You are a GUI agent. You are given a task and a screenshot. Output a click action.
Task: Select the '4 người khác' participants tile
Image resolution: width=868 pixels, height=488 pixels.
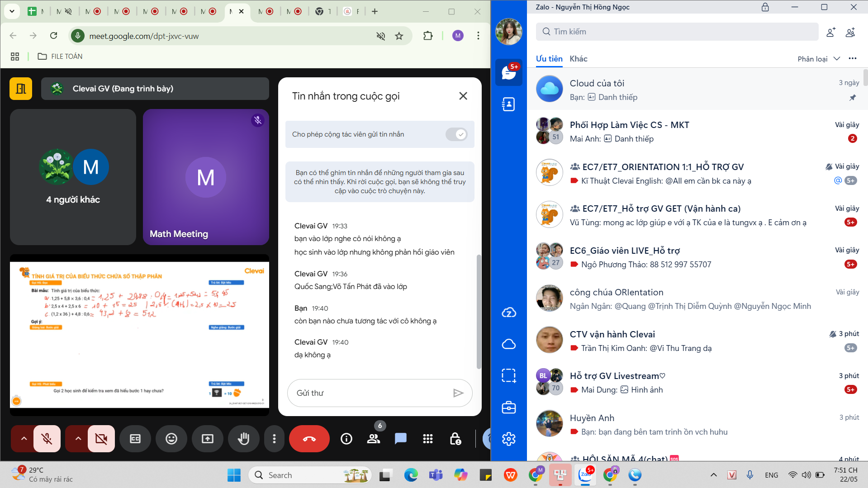[x=73, y=177]
